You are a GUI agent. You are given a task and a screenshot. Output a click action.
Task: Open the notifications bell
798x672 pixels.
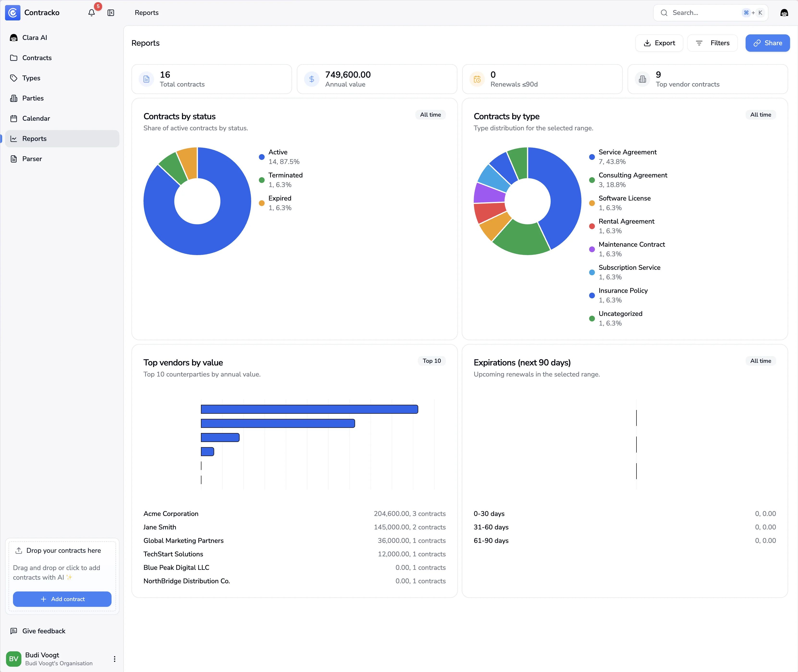click(91, 13)
